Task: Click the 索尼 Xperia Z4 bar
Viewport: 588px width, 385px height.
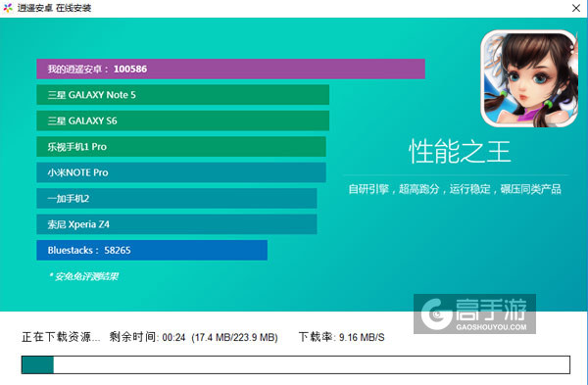Action: [176, 224]
